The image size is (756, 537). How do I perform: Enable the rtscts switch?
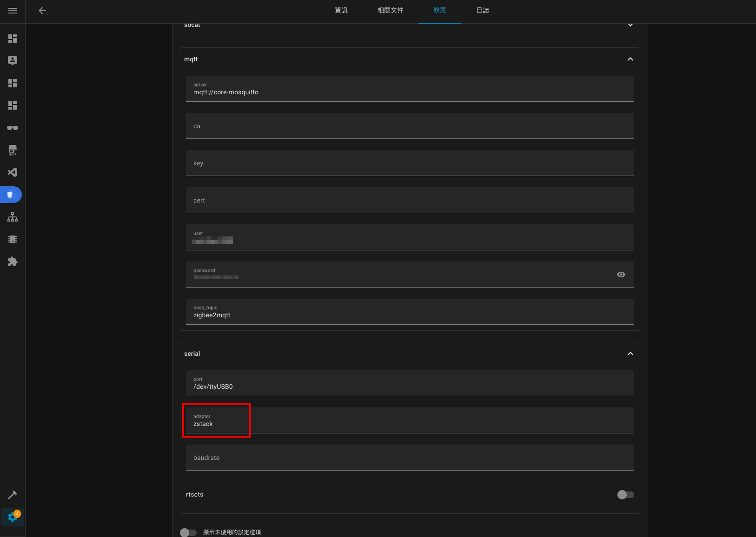tap(625, 495)
